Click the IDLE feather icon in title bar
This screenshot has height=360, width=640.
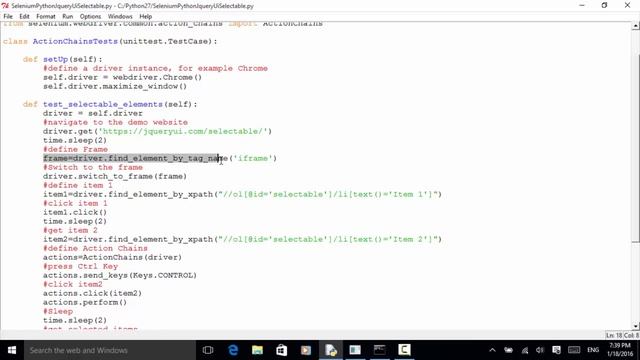[x=5, y=6]
